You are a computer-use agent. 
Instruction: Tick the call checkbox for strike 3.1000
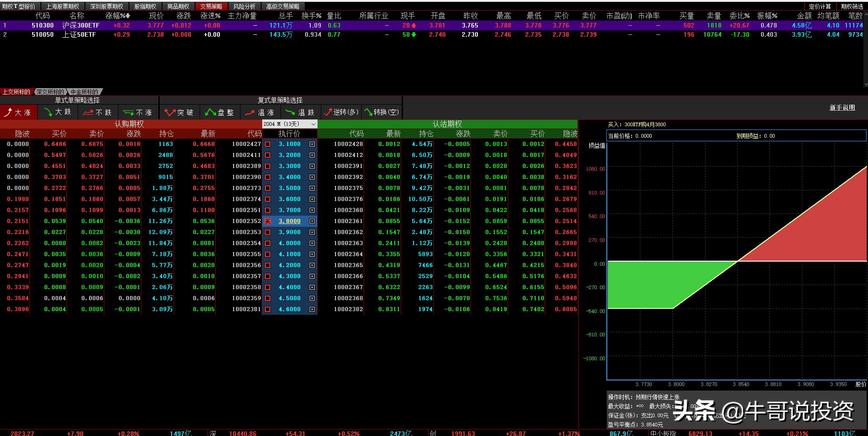tap(268, 144)
